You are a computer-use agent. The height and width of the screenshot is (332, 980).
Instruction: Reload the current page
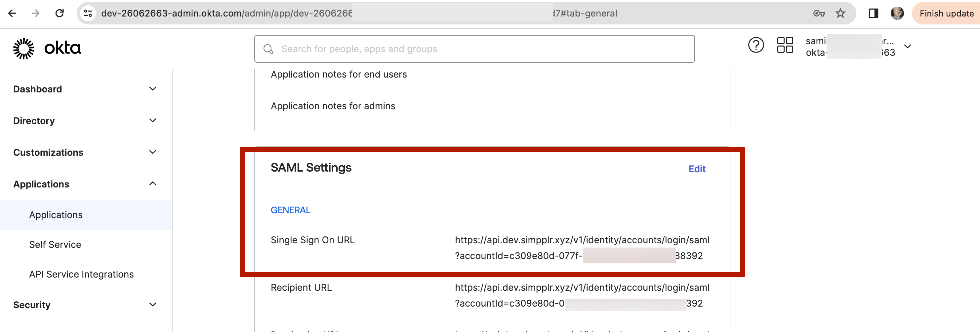coord(60,13)
